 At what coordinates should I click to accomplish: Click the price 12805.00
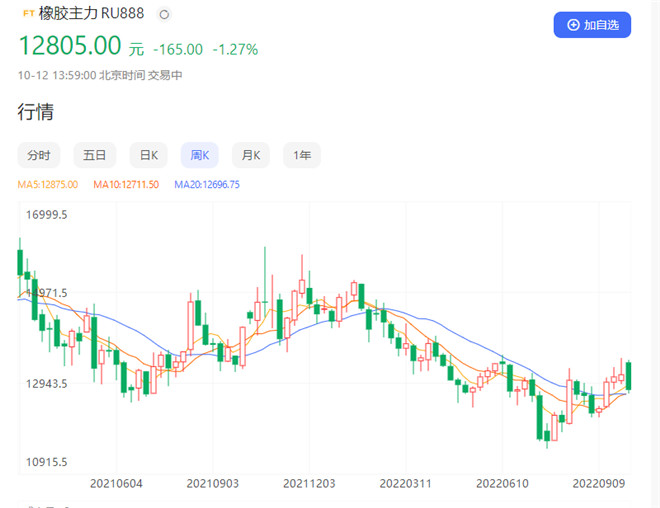tap(70, 45)
